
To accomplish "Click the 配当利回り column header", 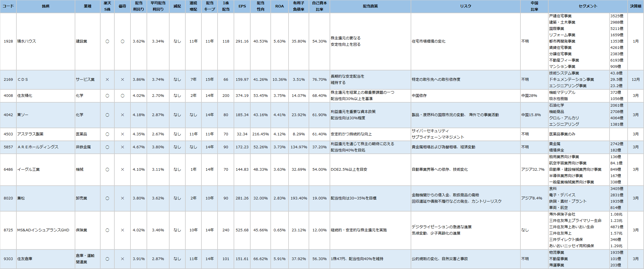I will 139,6.
